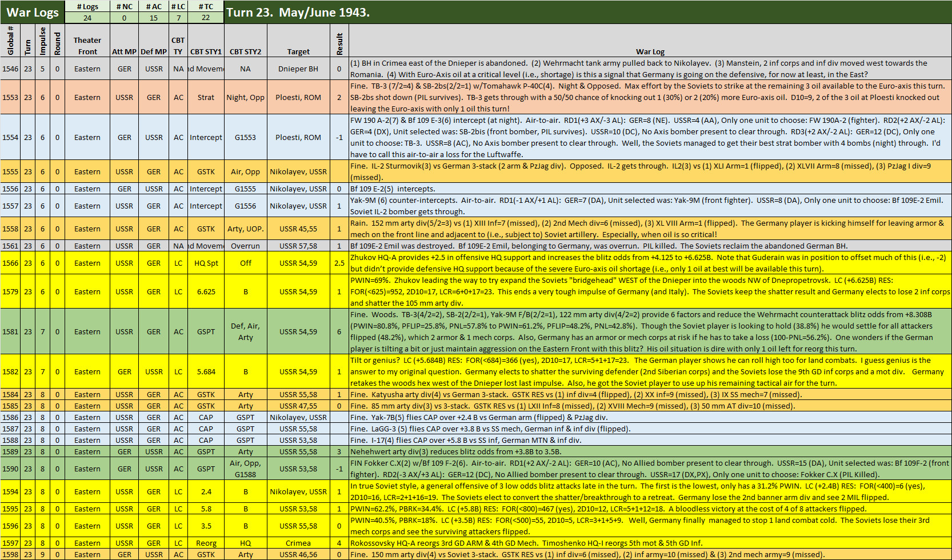Select the # AC count of 15
Viewport: 952px width, 560px height.
153,19
